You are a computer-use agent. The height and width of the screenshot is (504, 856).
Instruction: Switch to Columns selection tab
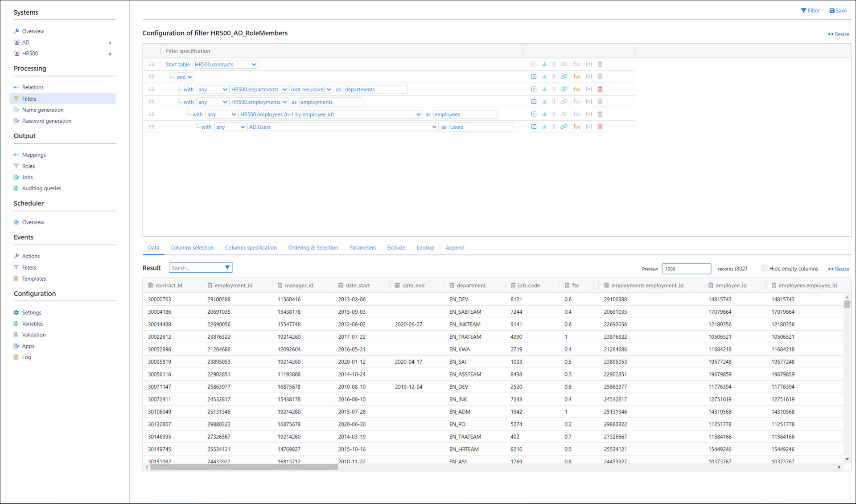[192, 248]
